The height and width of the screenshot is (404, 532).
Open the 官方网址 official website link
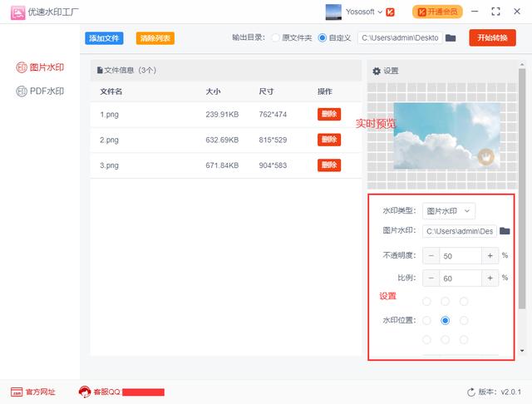(x=41, y=392)
